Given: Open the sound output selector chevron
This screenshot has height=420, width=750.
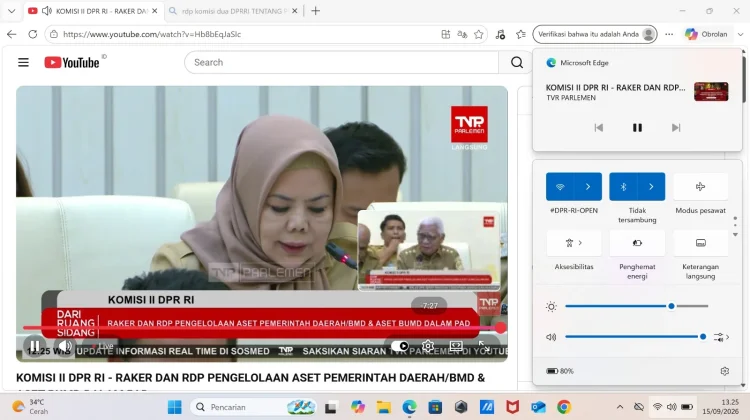Looking at the screenshot, I should click(x=721, y=337).
